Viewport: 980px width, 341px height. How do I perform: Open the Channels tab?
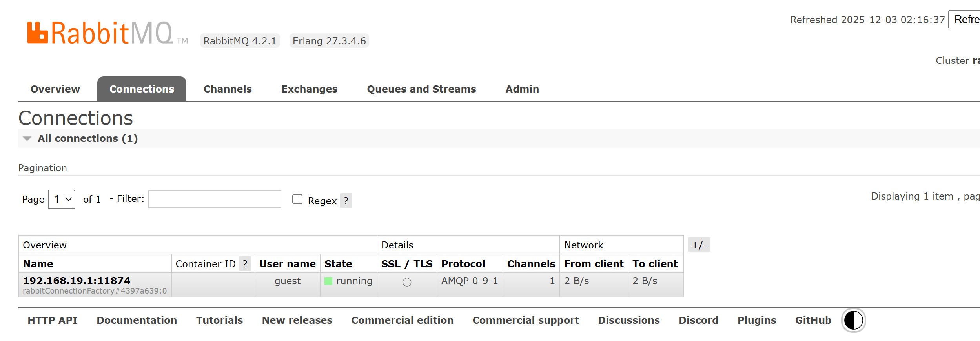[228, 89]
